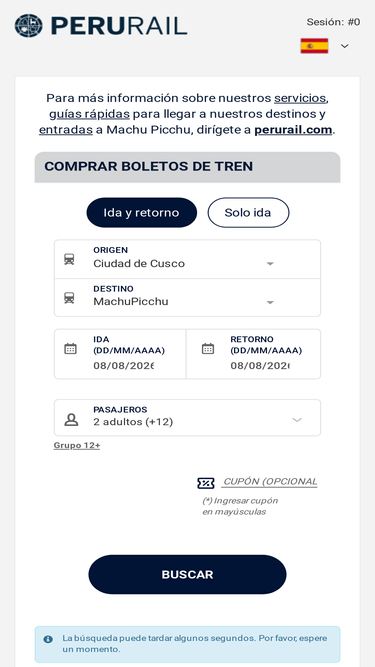Click the train icon beside Destino

tap(69, 297)
